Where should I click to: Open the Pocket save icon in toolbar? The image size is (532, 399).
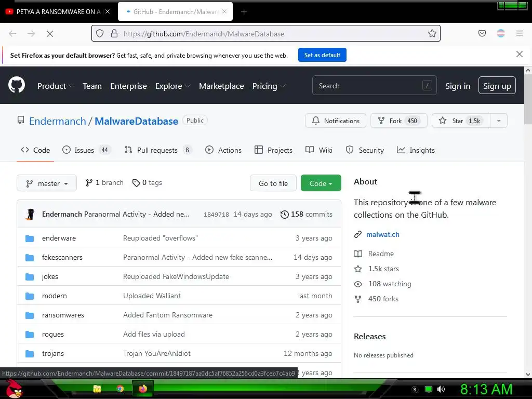pyautogui.click(x=482, y=33)
